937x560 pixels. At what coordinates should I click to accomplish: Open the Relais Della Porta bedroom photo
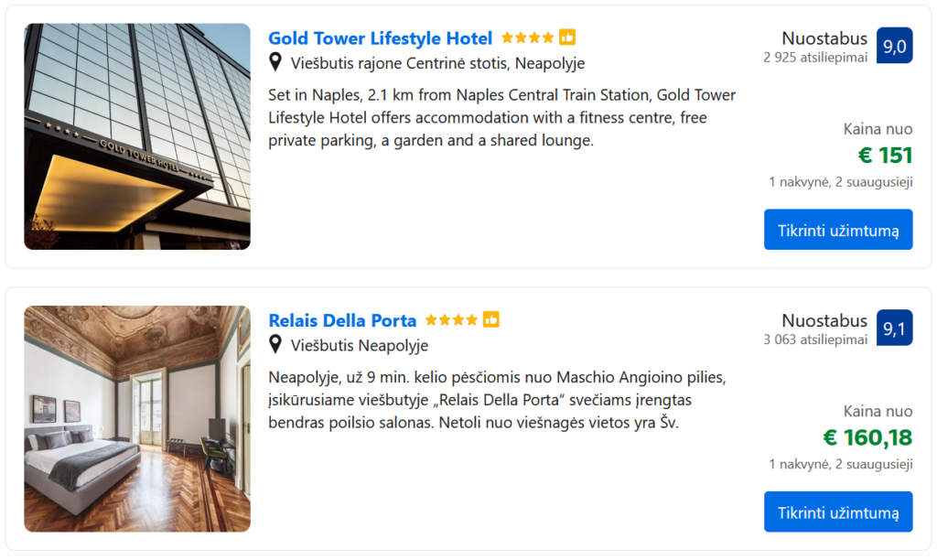[x=137, y=418]
